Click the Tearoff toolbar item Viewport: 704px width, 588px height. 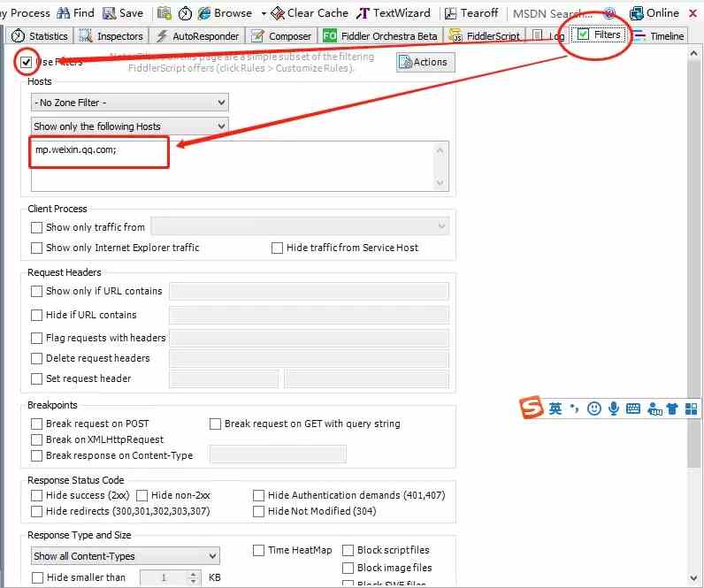click(471, 13)
